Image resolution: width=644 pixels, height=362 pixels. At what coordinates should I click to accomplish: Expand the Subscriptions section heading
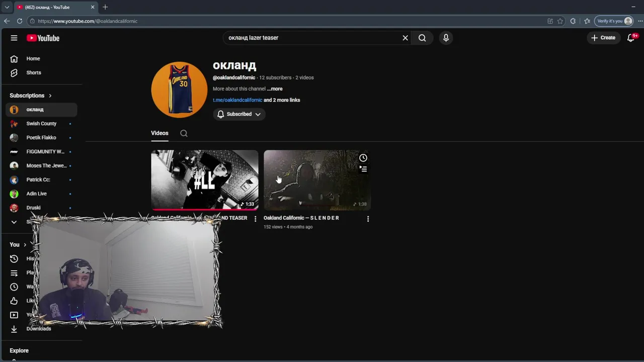31,96
